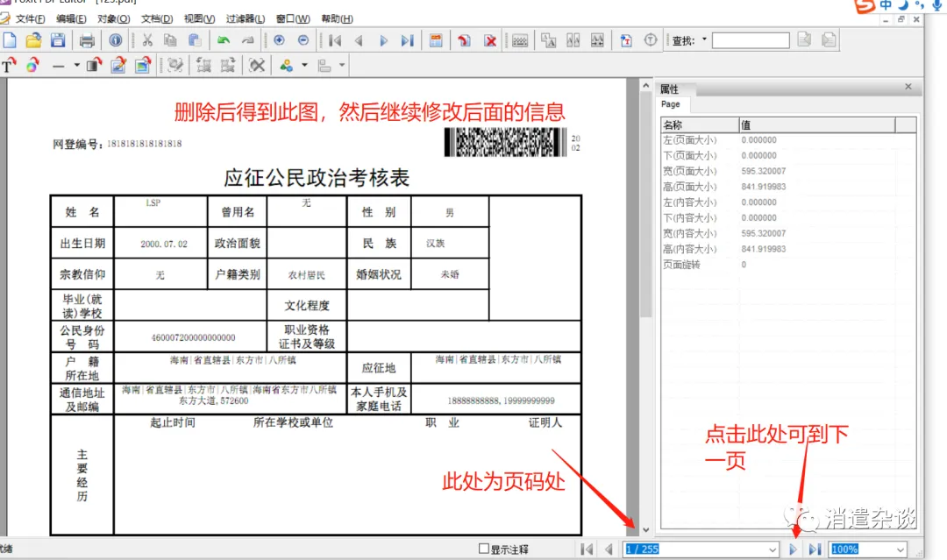Click the page layout icon
Viewport: 947px width, 560px height.
point(436,40)
